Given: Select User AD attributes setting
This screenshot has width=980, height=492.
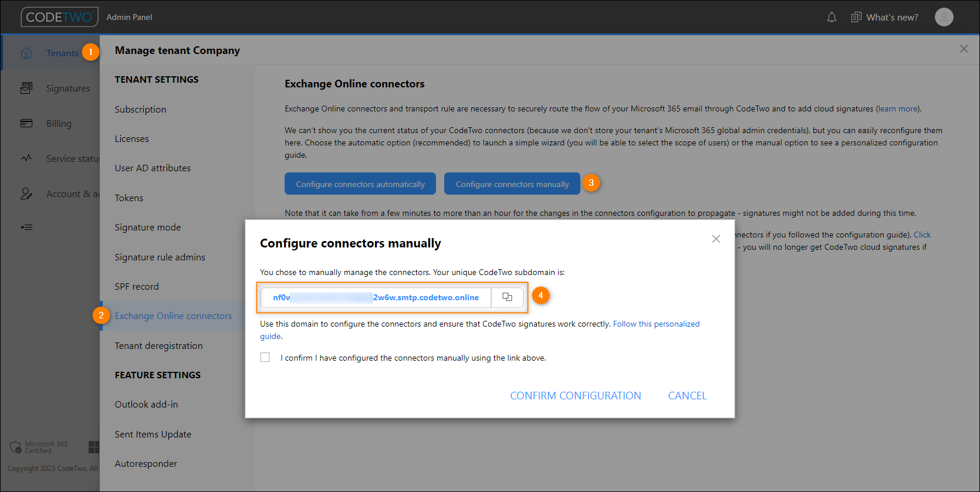Looking at the screenshot, I should (153, 168).
